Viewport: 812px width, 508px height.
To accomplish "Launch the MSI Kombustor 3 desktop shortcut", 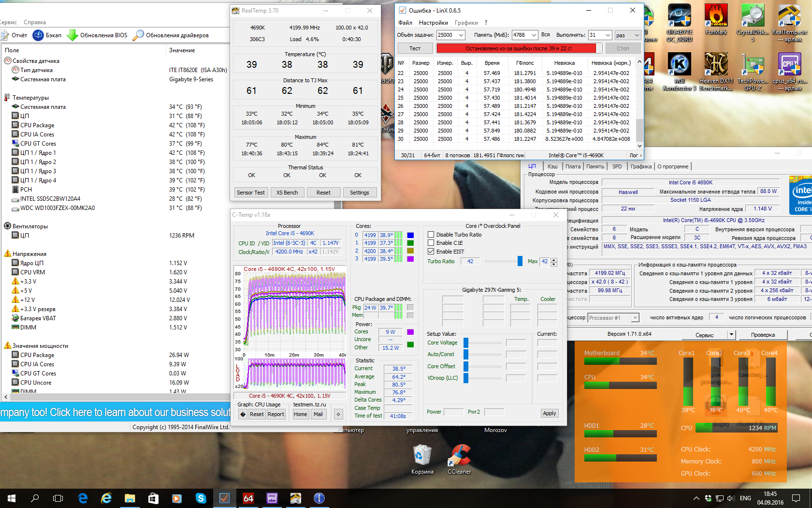I will point(679,71).
